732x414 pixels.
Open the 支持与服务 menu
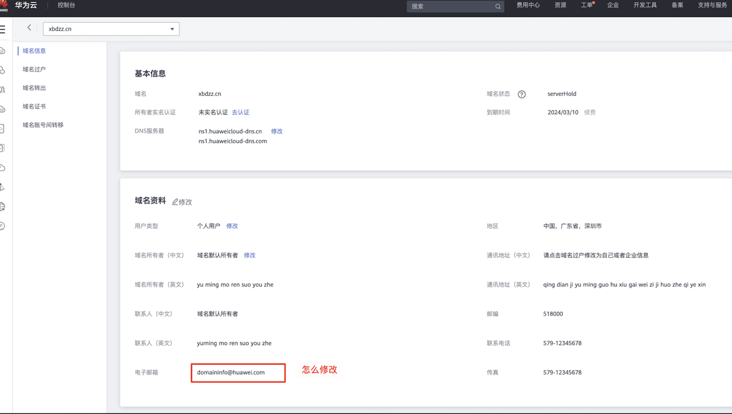pyautogui.click(x=713, y=5)
